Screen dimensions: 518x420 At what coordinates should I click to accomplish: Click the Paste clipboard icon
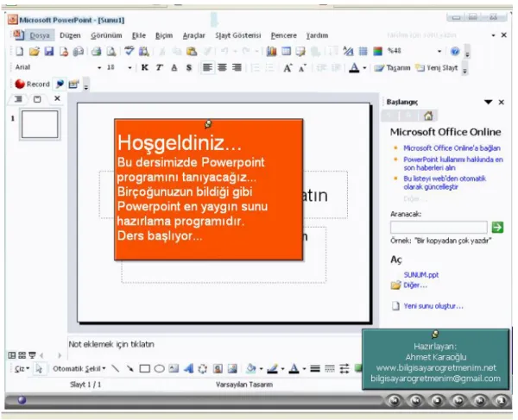[x=192, y=51]
